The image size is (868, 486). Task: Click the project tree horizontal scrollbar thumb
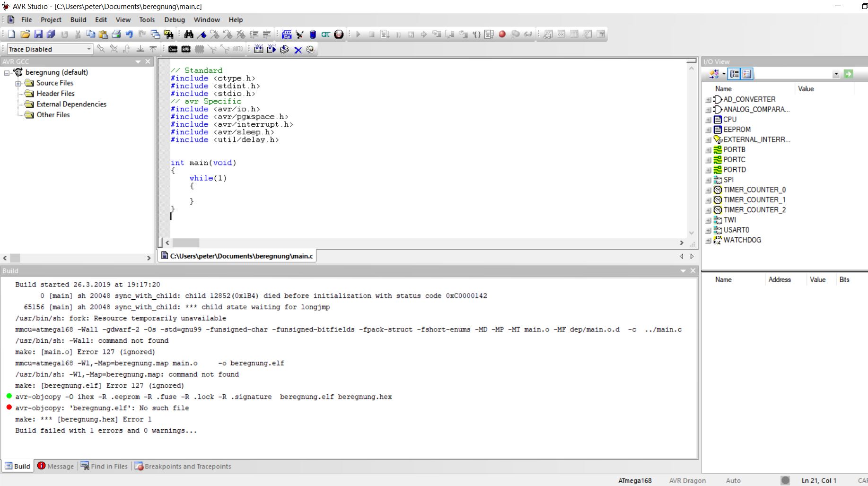click(x=15, y=258)
